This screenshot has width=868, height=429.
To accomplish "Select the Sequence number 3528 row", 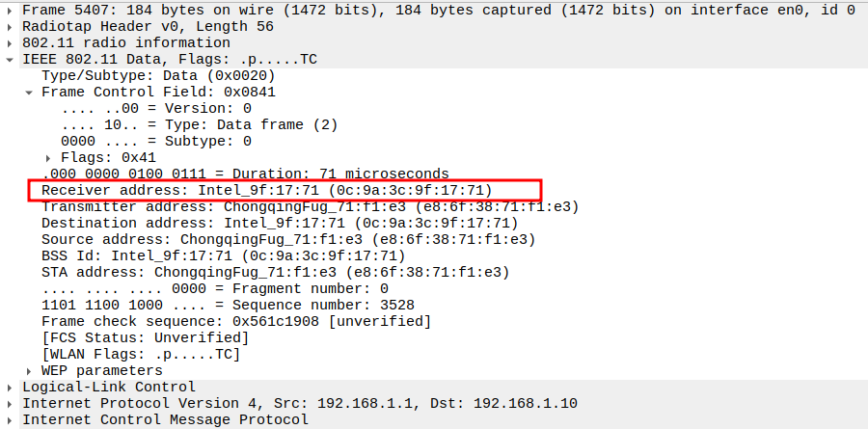I will [x=228, y=305].
